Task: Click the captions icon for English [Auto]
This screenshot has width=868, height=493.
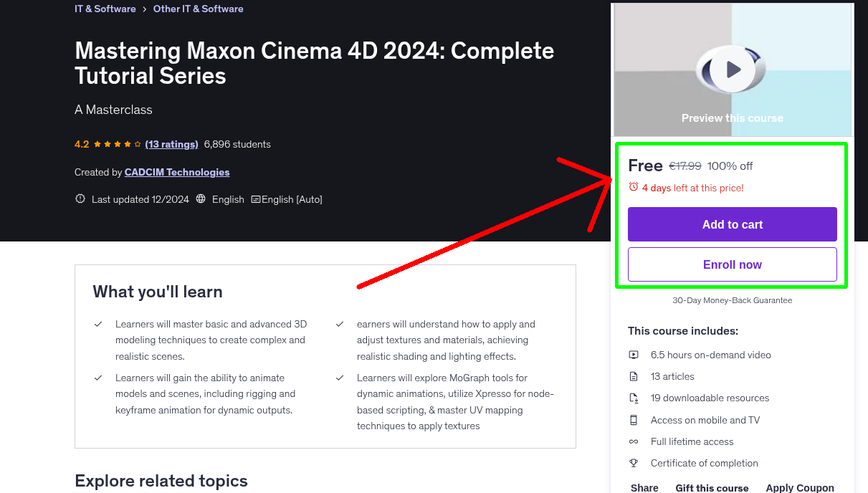Action: [256, 199]
